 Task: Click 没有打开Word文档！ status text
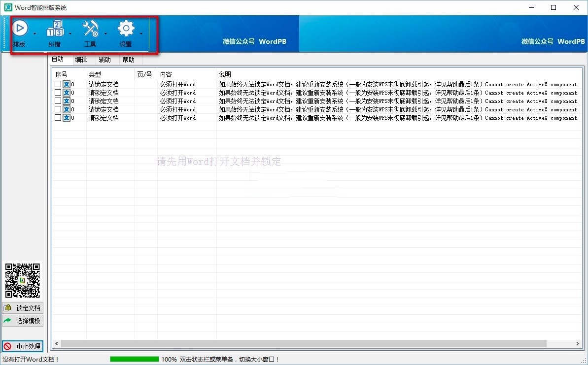point(31,360)
